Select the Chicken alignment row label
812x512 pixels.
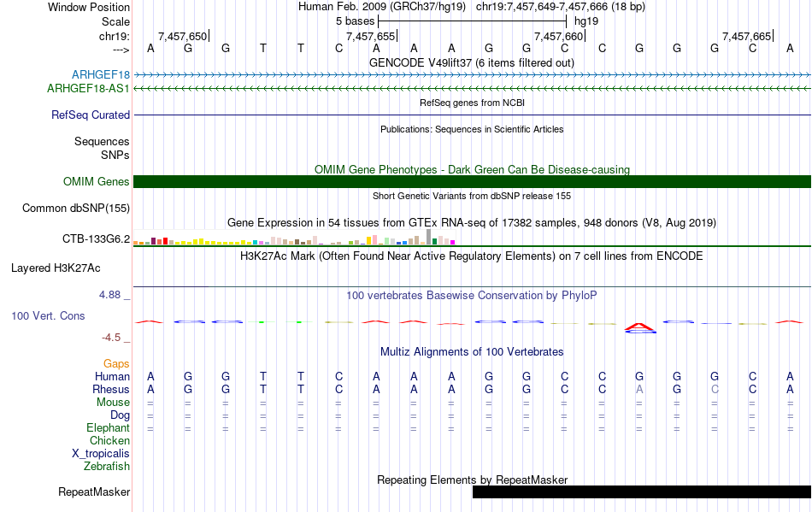[x=109, y=440]
